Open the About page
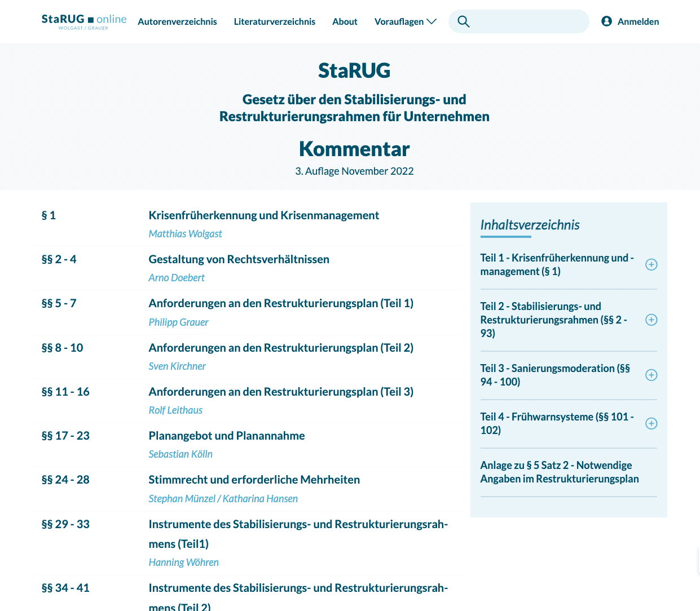Viewport: 700px width, 611px height. pyautogui.click(x=345, y=21)
